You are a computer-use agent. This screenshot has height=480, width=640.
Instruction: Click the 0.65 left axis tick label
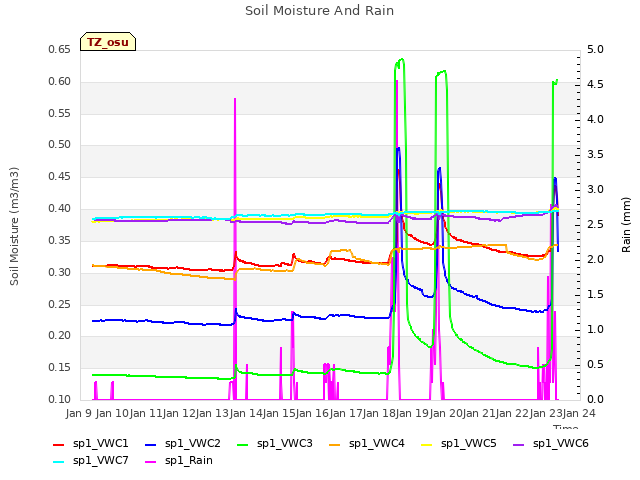(60, 49)
